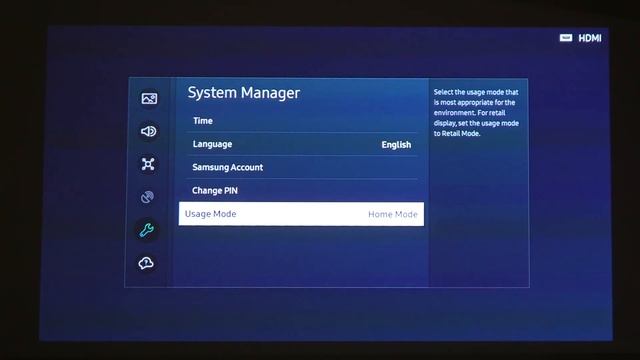Click the HDMI source label
The height and width of the screenshot is (360, 640).
(590, 38)
